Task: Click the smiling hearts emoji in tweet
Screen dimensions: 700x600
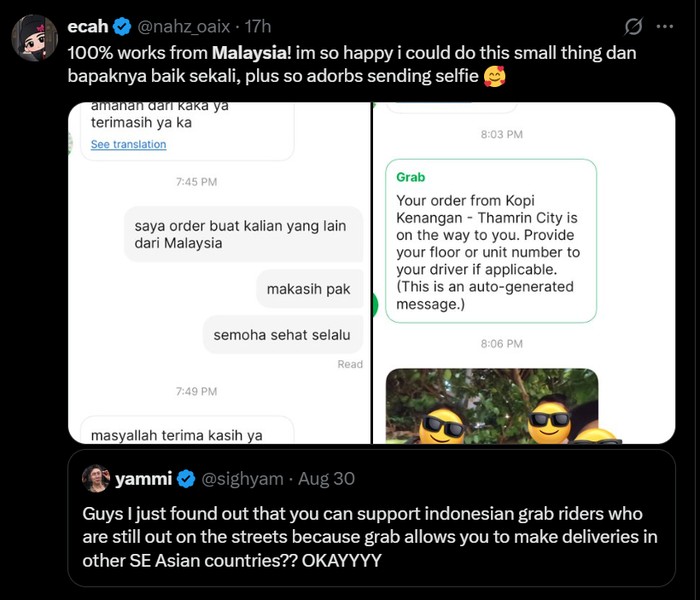Action: 493,75
